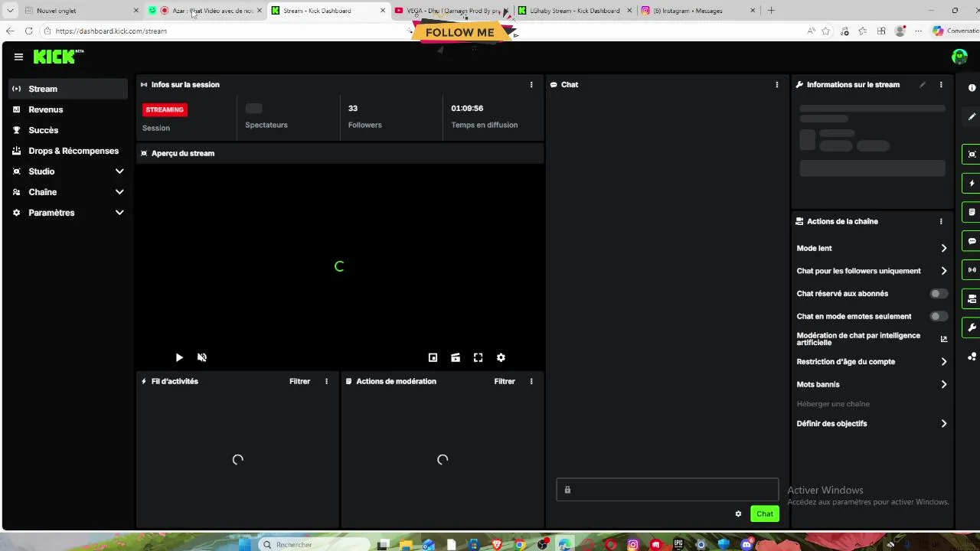Viewport: 980px width, 551px height.
Task: Toggle the session info broadcast icon
Action: coord(972,269)
